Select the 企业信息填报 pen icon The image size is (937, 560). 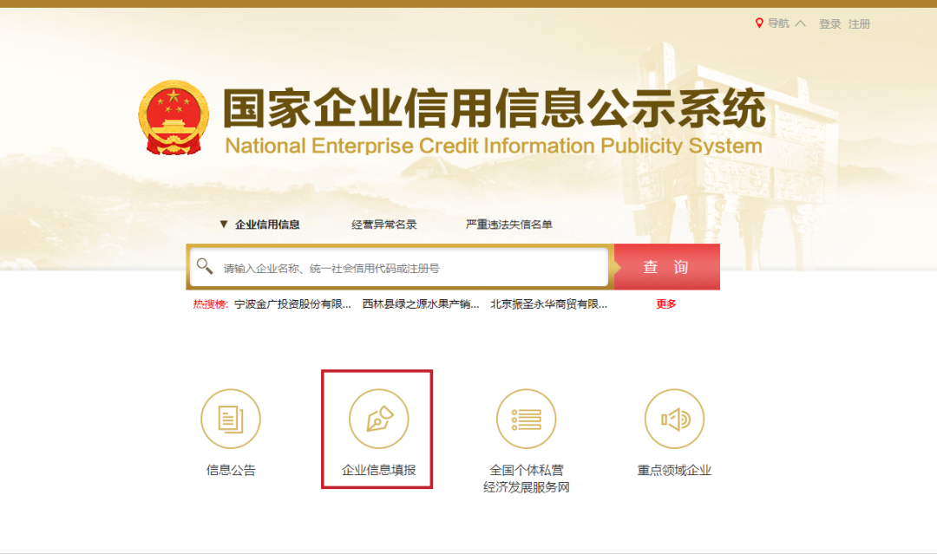click(x=377, y=418)
